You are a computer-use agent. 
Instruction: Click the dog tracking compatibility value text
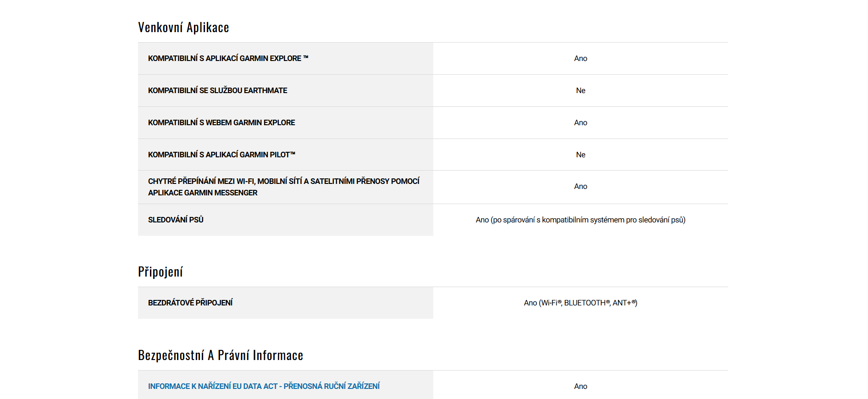pos(581,220)
